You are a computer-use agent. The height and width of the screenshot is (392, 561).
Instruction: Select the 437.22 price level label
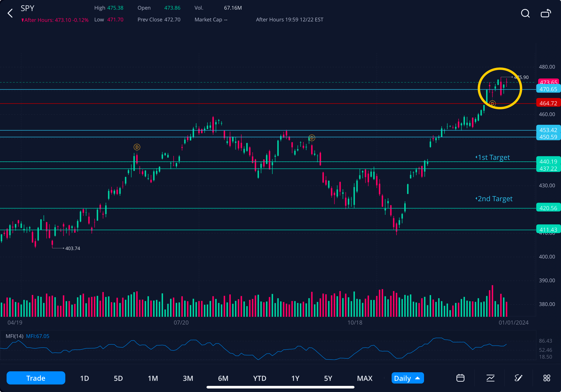548,168
